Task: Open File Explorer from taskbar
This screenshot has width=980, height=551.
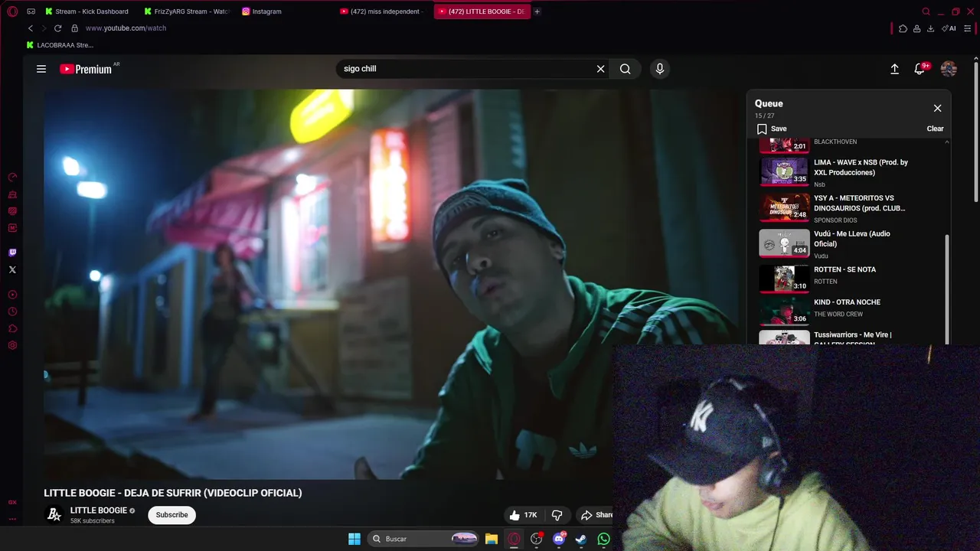Action: coord(492,539)
